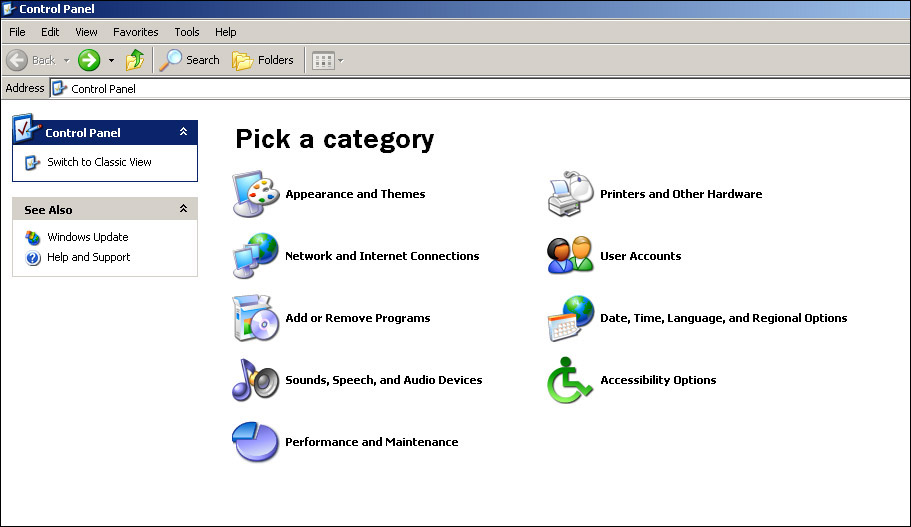The height and width of the screenshot is (527, 911).
Task: Click the Up folder toolbar icon
Action: [135, 60]
